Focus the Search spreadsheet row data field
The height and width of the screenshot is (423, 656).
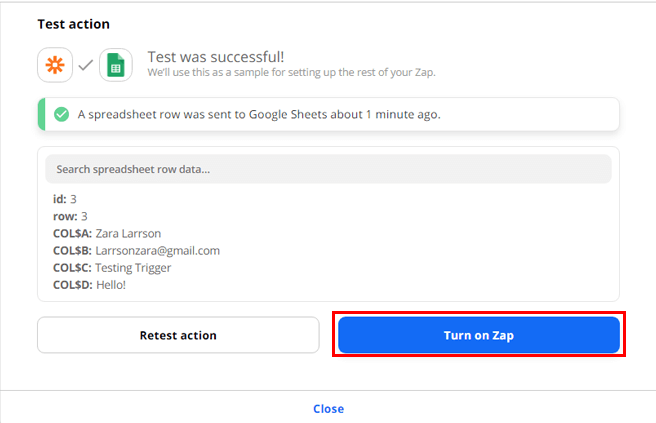click(x=328, y=169)
